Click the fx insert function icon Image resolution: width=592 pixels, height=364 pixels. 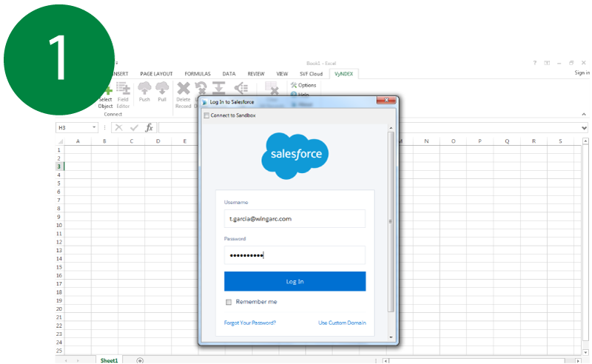click(149, 128)
